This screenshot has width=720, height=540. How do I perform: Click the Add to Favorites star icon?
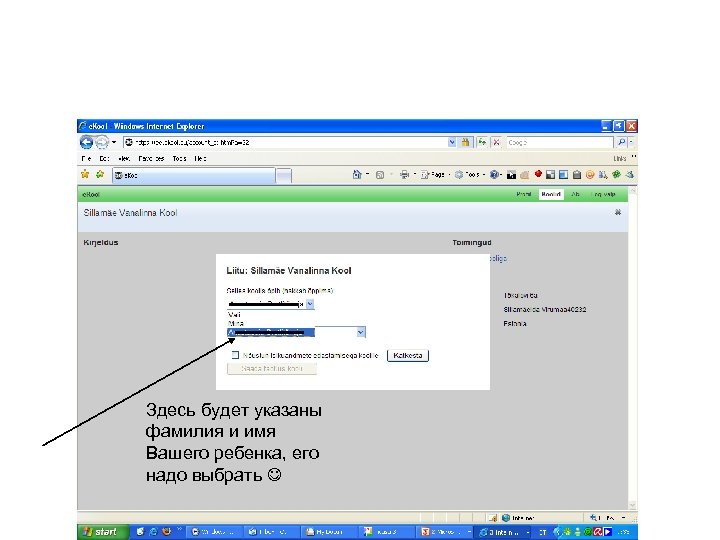click(100, 174)
